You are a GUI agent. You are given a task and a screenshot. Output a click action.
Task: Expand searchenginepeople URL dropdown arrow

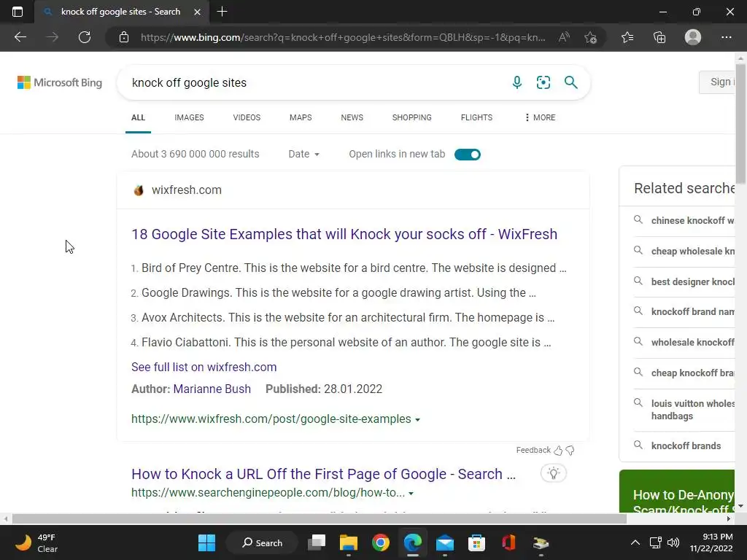[x=411, y=494]
